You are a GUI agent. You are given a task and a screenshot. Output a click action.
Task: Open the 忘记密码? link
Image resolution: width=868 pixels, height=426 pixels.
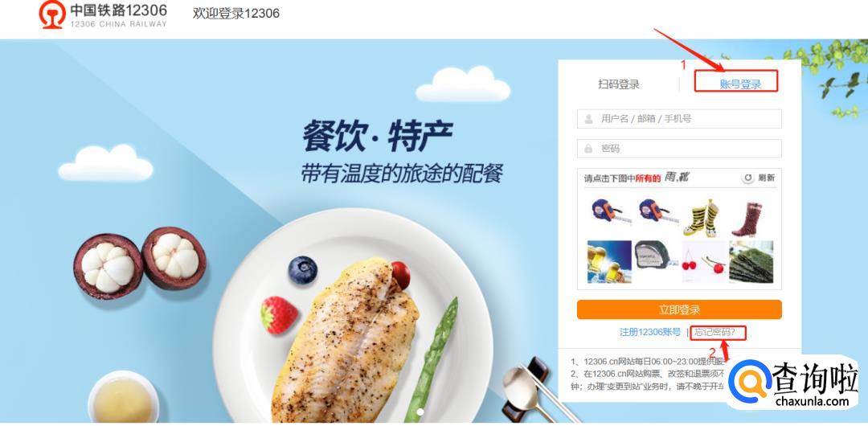click(714, 333)
